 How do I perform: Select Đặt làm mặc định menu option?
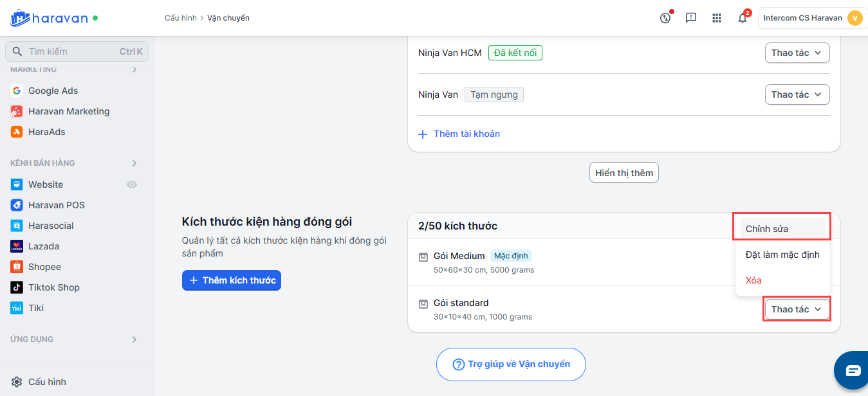point(782,255)
